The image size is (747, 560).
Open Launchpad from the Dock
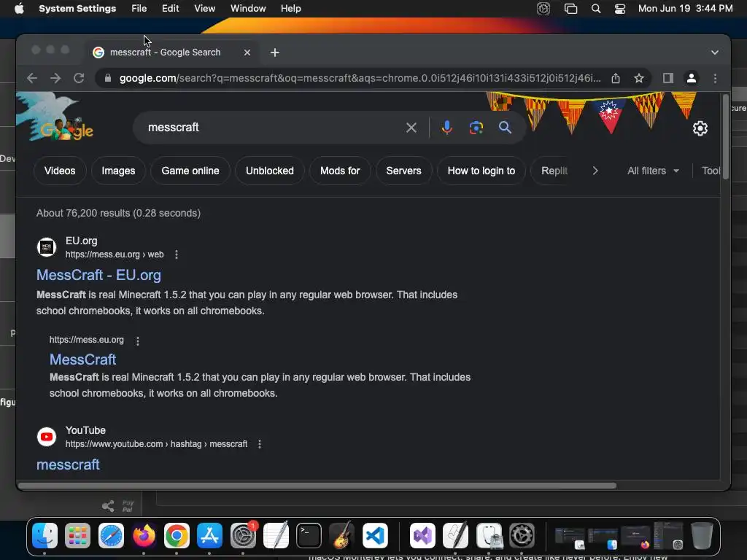77,536
